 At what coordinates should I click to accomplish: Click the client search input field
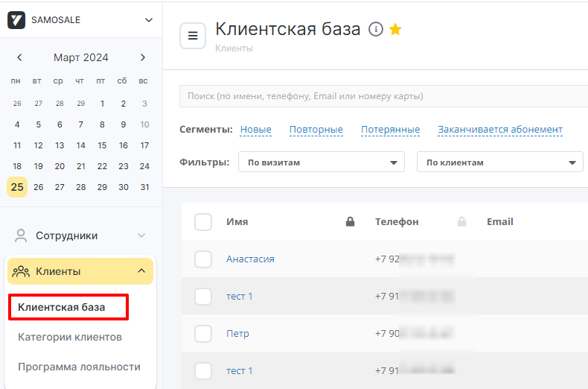click(x=383, y=96)
